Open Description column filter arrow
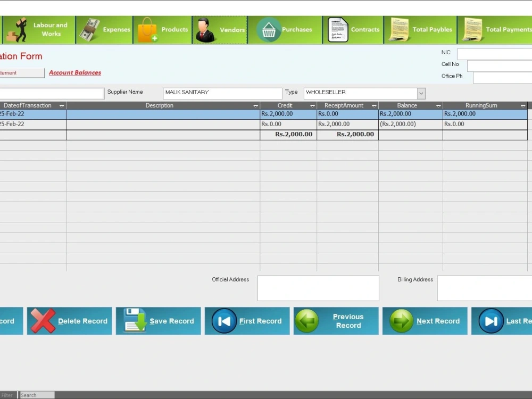Image resolution: width=532 pixels, height=399 pixels. 255,106
